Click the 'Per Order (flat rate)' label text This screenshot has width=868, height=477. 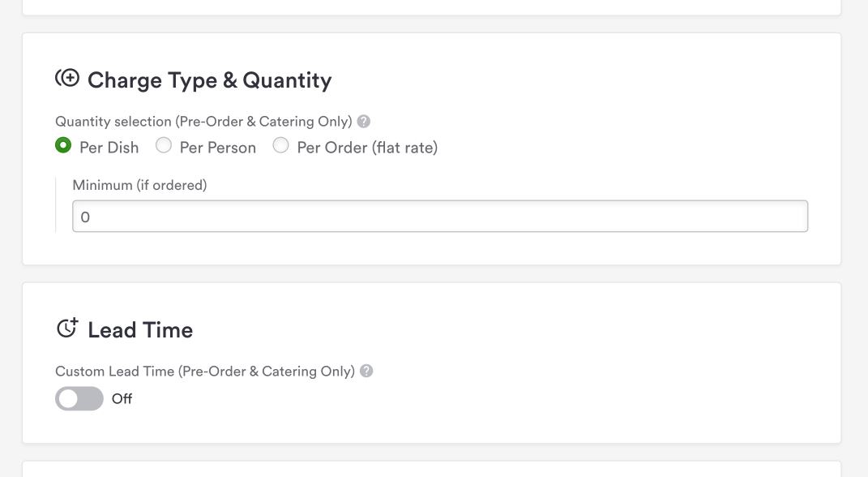click(367, 148)
